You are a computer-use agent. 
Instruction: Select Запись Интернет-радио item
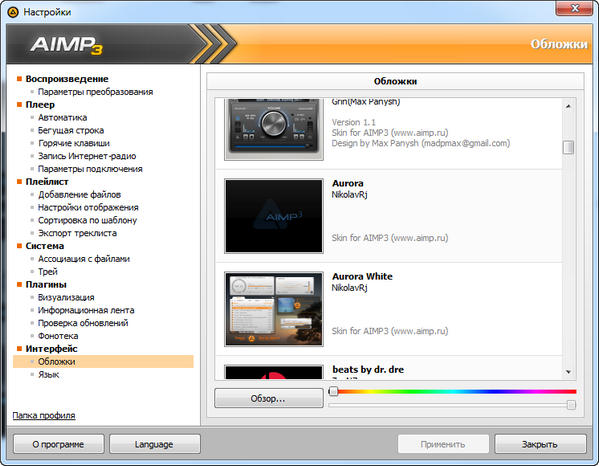[87, 156]
